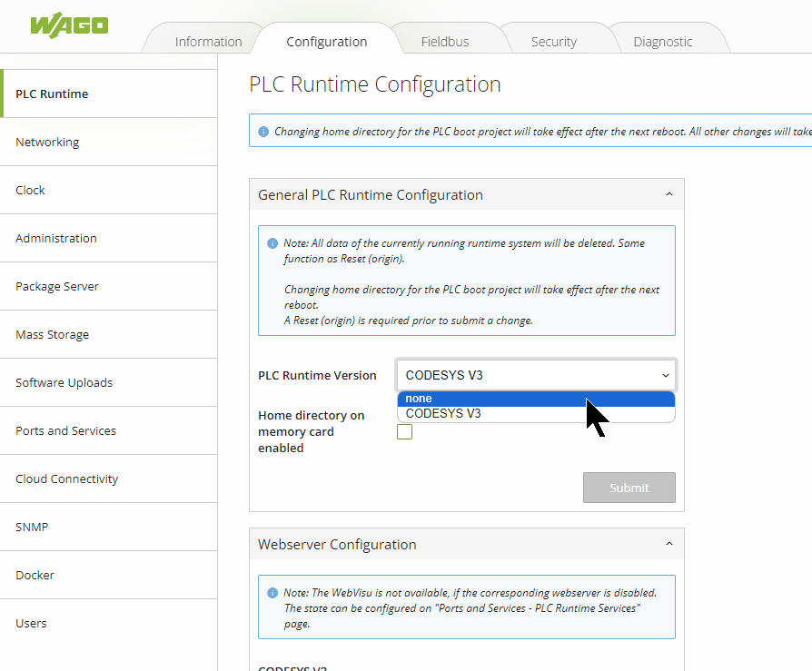
Task: Open Clock sidebar item
Action: [109, 190]
